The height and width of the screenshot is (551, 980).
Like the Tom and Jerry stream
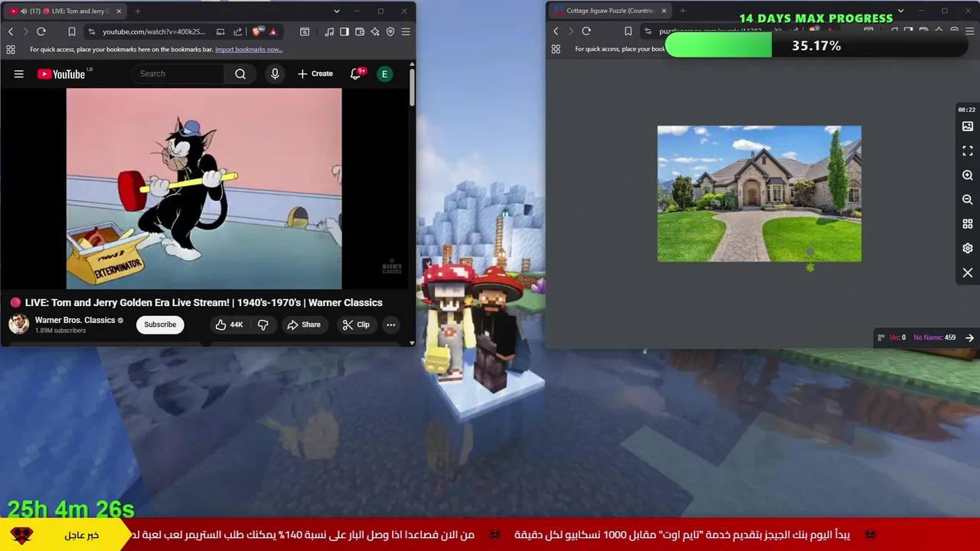tap(229, 324)
